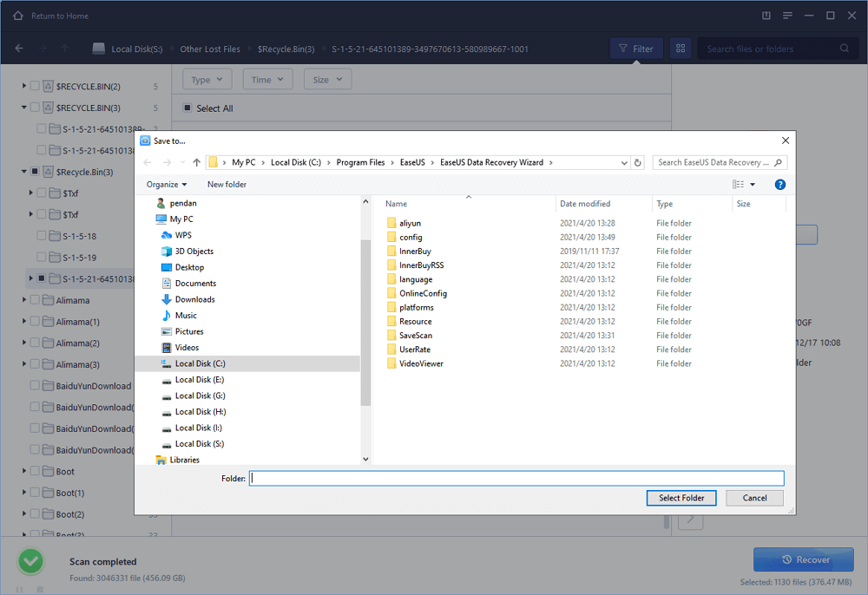Viewport: 868px width, 595px height.
Task: Check the Boot(1) checkbox
Action: 35,493
